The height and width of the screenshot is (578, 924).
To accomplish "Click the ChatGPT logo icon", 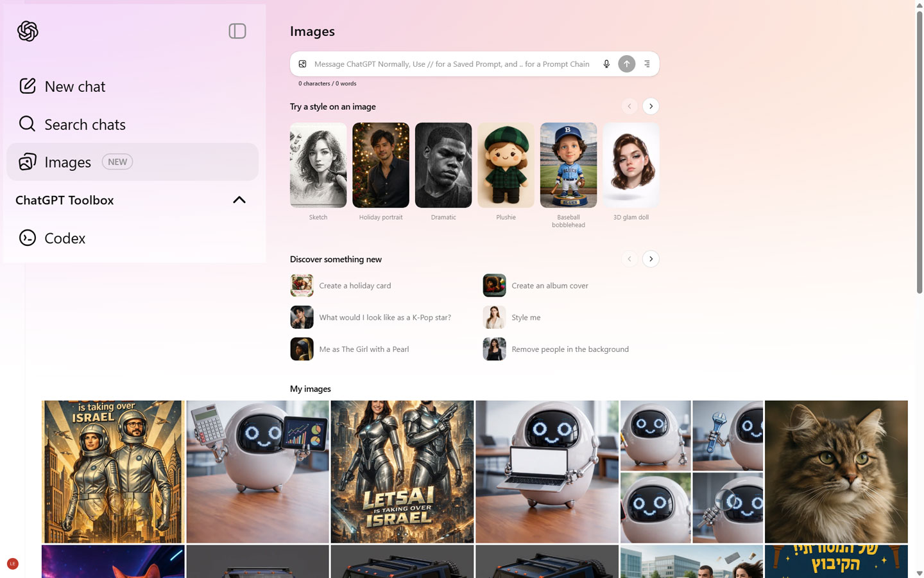I will point(28,31).
